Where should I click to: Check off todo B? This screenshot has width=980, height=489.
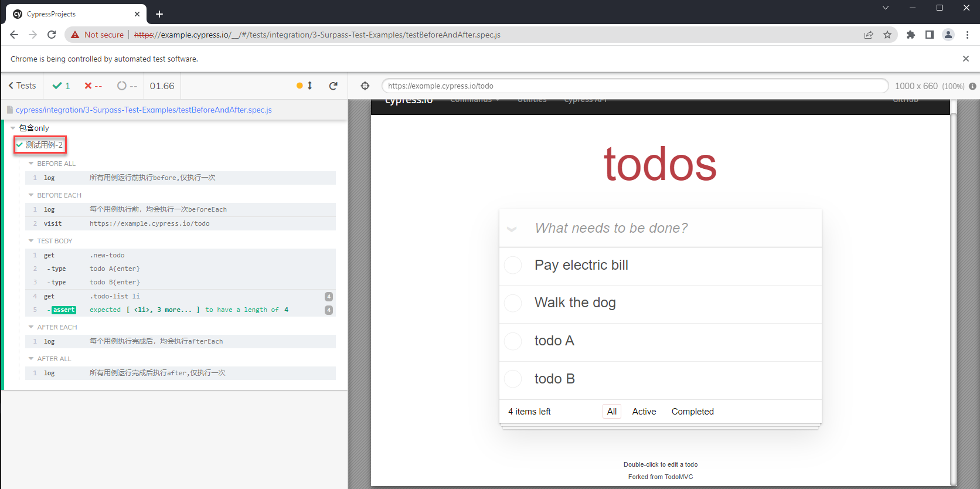[513, 379]
